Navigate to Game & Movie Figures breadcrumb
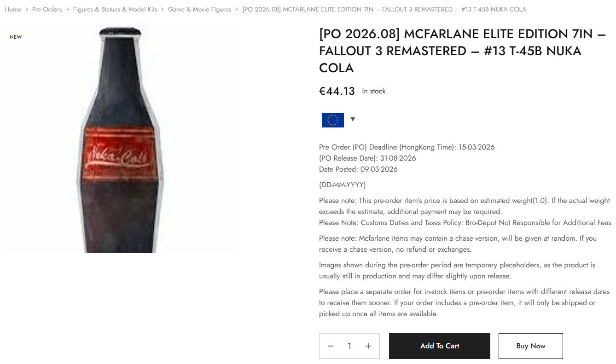Viewport: 616px width, 364px height. [200, 9]
